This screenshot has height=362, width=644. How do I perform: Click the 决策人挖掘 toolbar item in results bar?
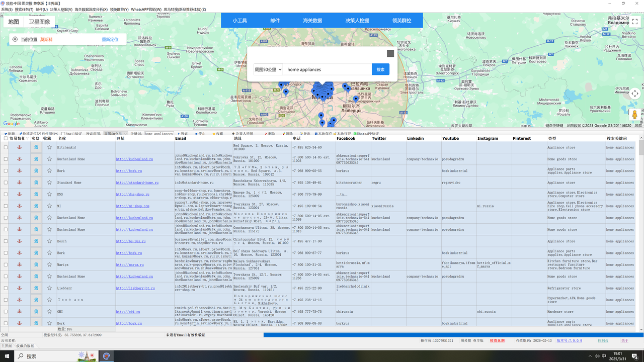tap(244, 134)
